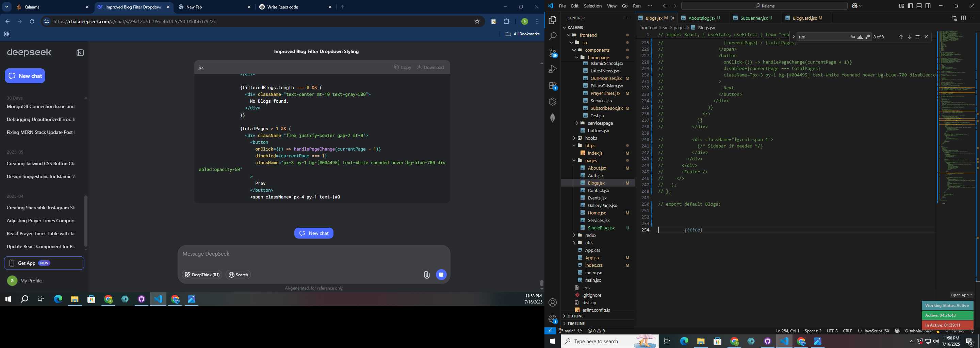The height and width of the screenshot is (348, 980).
Task: Click Find in Selection icon in find widget
Action: pyautogui.click(x=918, y=37)
